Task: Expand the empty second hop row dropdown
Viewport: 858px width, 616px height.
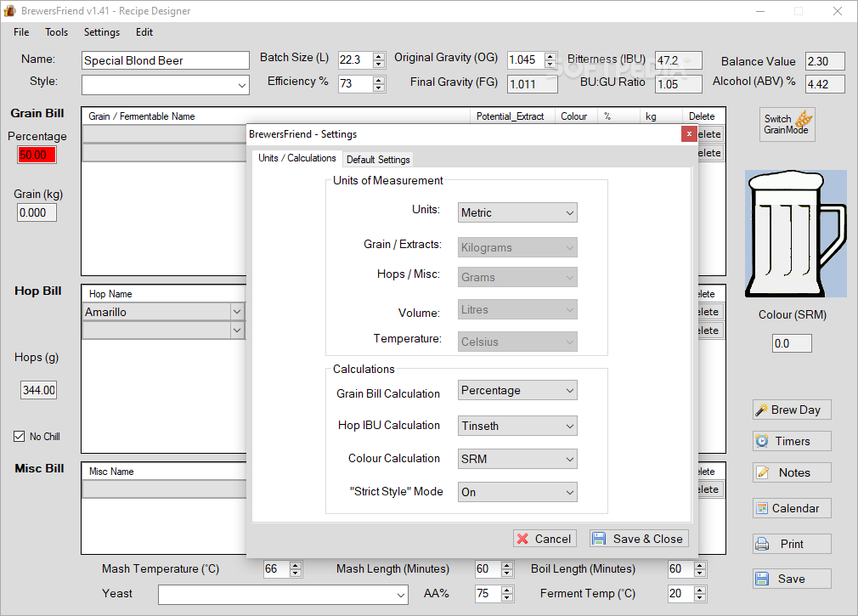Action: click(x=237, y=331)
